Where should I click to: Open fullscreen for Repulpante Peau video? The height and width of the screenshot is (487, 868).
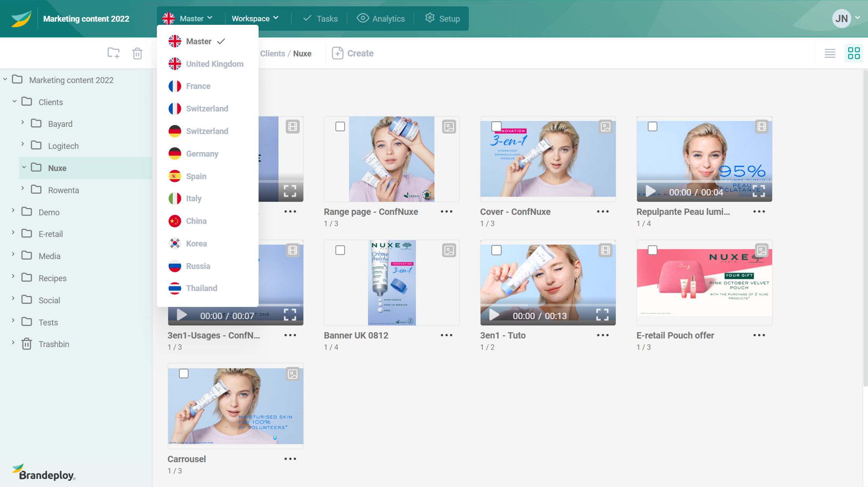[x=759, y=191]
